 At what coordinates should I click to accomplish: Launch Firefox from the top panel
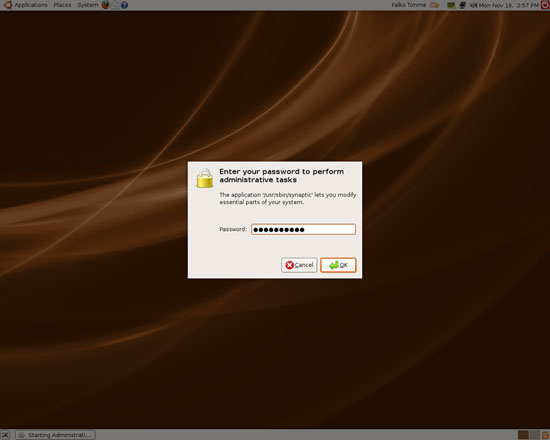pos(105,5)
